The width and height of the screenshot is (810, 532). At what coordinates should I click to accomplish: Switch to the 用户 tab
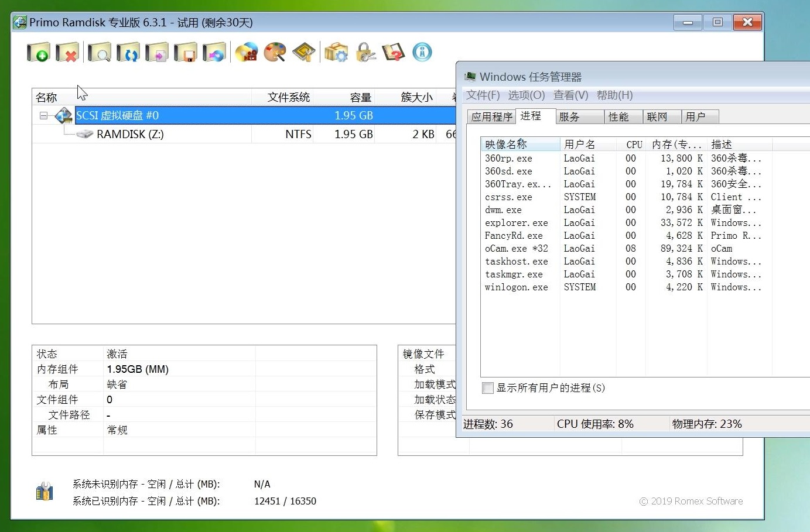coord(700,116)
